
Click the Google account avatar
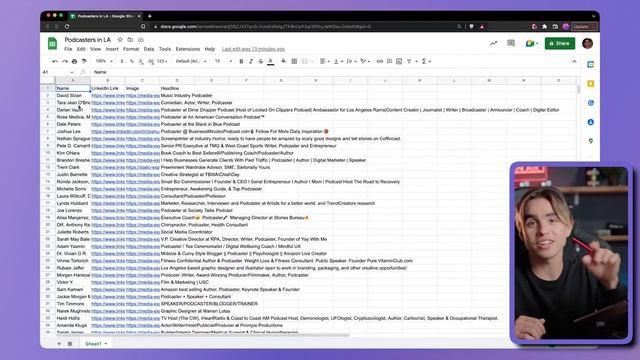pyautogui.click(x=587, y=43)
